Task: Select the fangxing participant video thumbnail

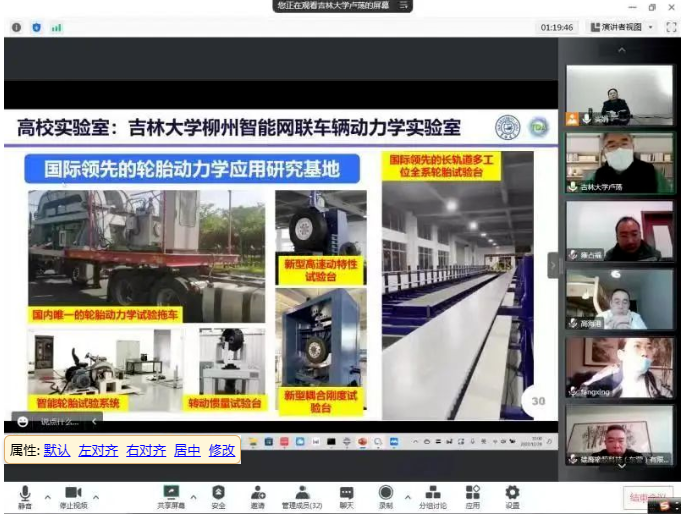Action: (619, 367)
